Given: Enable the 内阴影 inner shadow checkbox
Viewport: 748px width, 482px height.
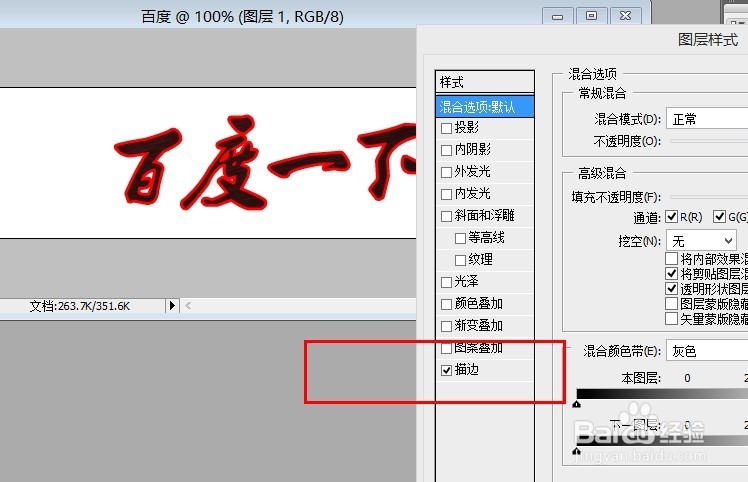Looking at the screenshot, I should (x=447, y=150).
